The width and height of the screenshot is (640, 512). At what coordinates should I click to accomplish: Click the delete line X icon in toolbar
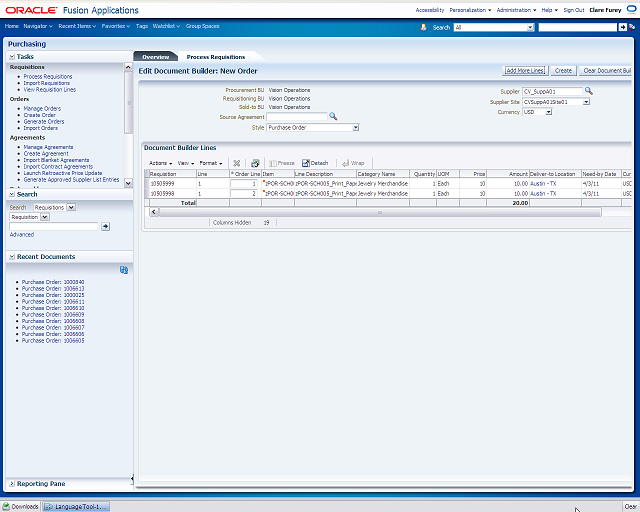pos(236,163)
